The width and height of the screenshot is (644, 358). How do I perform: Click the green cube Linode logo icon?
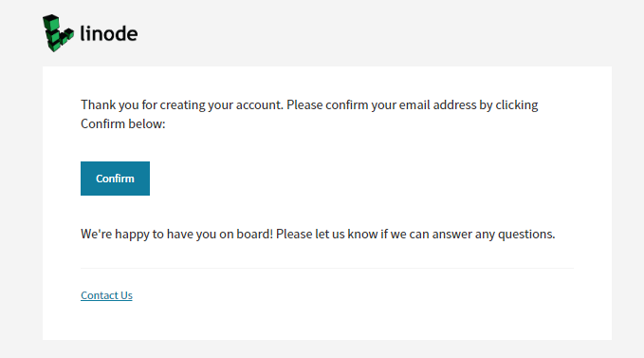coord(58,33)
